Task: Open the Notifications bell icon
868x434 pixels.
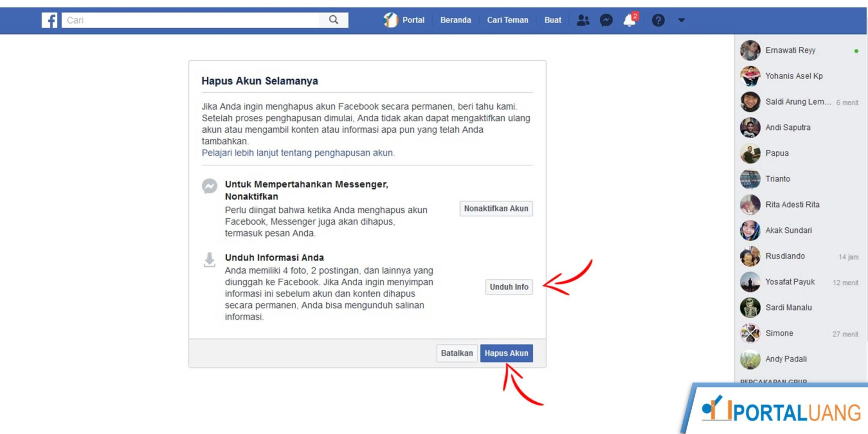Action: click(630, 20)
